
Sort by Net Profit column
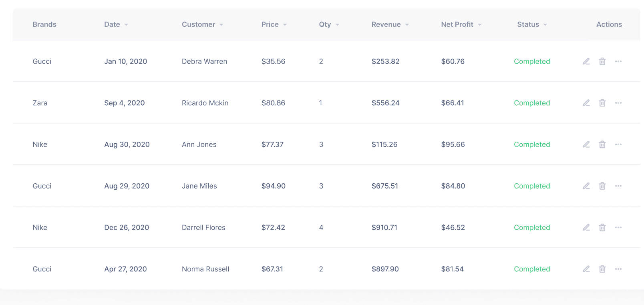461,24
